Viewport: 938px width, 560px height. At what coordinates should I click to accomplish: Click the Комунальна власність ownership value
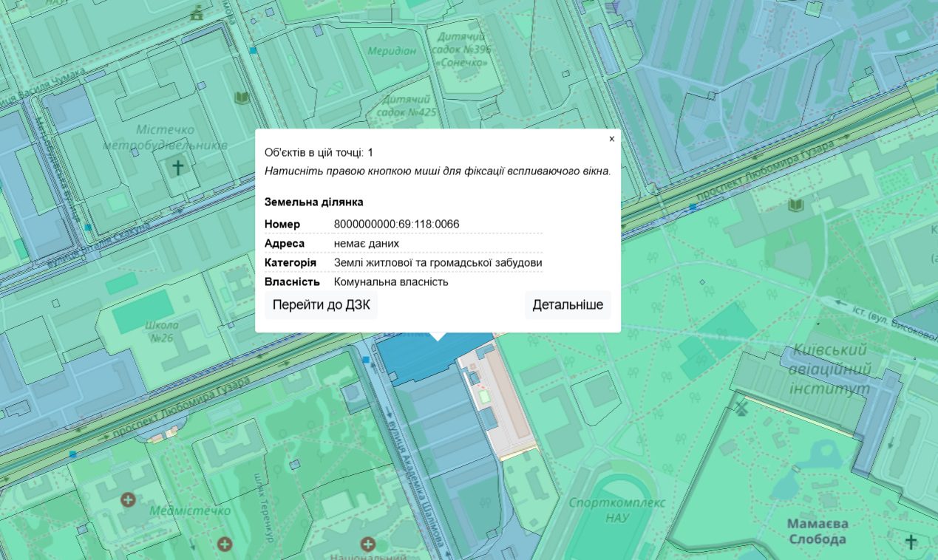391,282
